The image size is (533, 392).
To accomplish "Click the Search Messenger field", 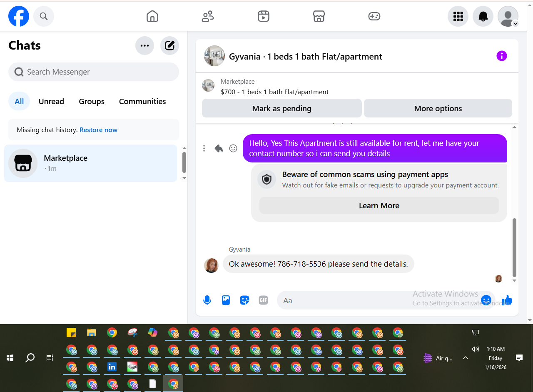I will click(x=94, y=72).
